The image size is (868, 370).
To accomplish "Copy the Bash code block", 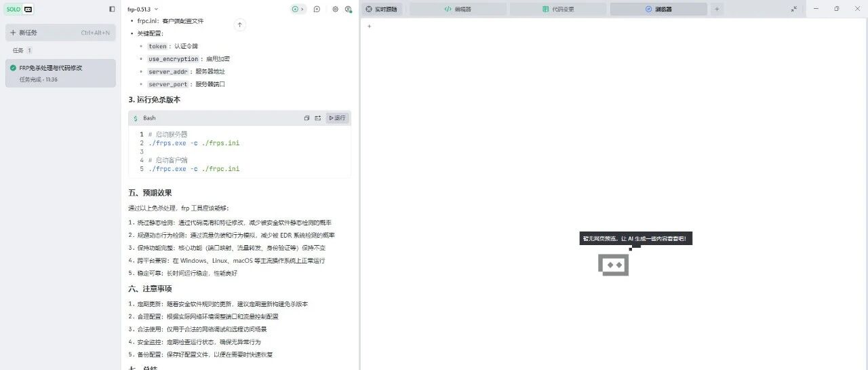I will click(307, 118).
